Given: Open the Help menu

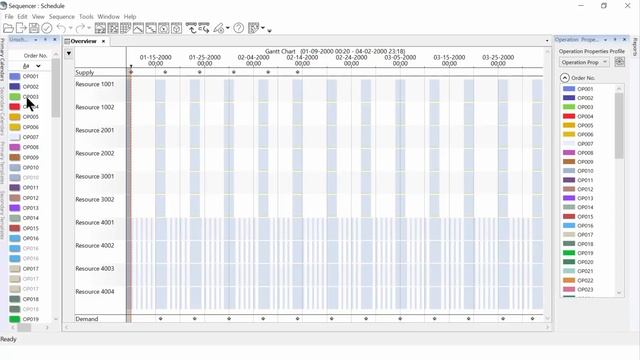Looking at the screenshot, I should pyautogui.click(x=130, y=17).
